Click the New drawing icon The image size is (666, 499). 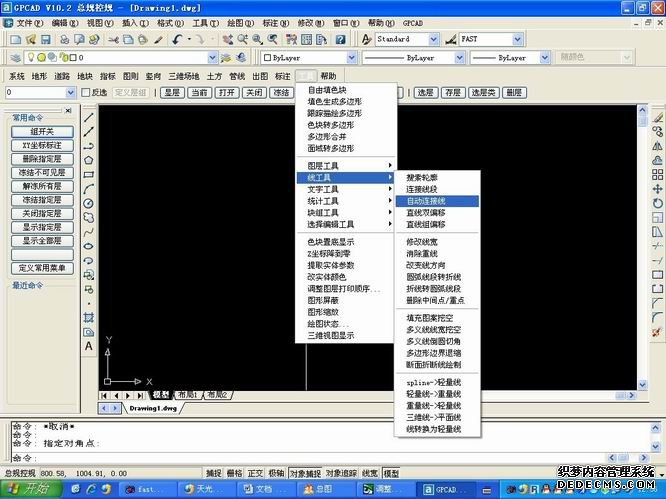(16, 39)
